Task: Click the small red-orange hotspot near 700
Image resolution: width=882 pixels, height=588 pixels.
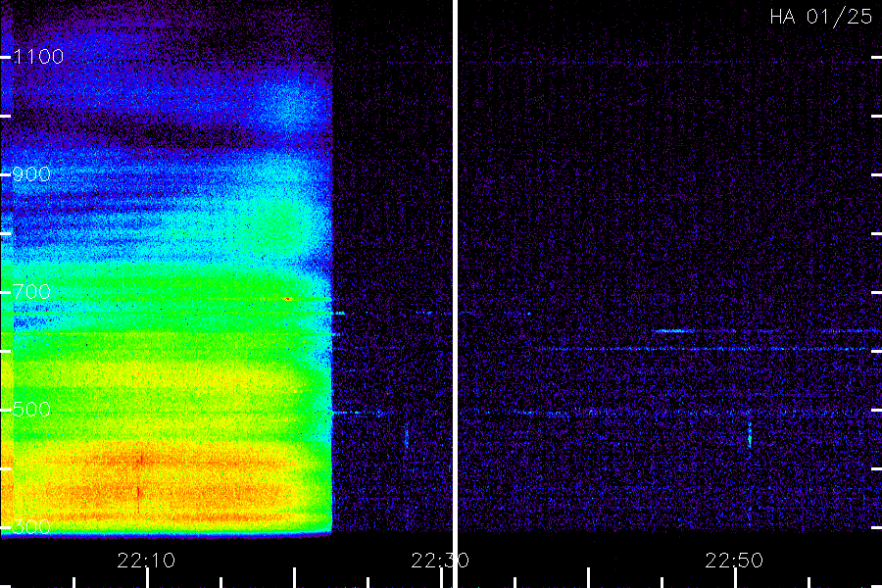Action: 288,299
